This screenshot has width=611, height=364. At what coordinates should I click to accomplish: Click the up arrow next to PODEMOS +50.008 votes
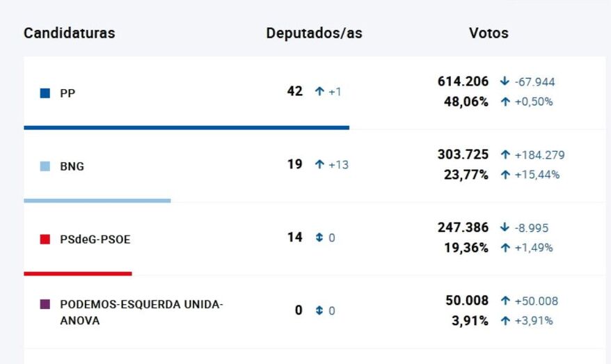coord(505,301)
